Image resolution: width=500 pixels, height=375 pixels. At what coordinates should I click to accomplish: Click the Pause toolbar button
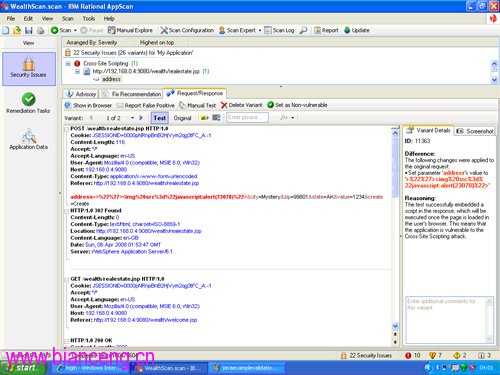tap(92, 30)
